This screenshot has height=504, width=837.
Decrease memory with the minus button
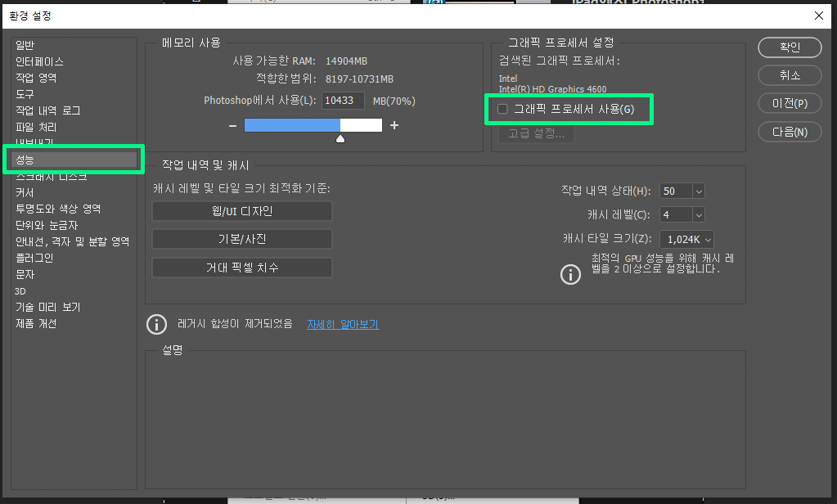(232, 125)
